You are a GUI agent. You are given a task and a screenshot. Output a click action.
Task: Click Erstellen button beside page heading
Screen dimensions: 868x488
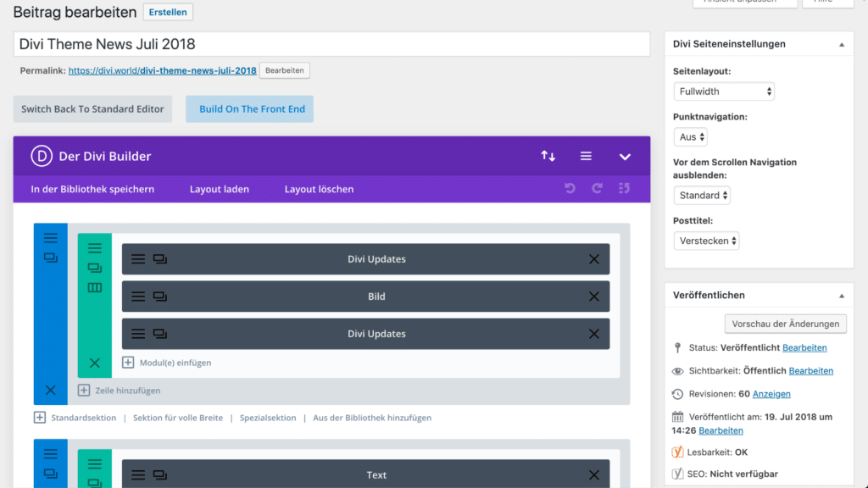click(168, 12)
